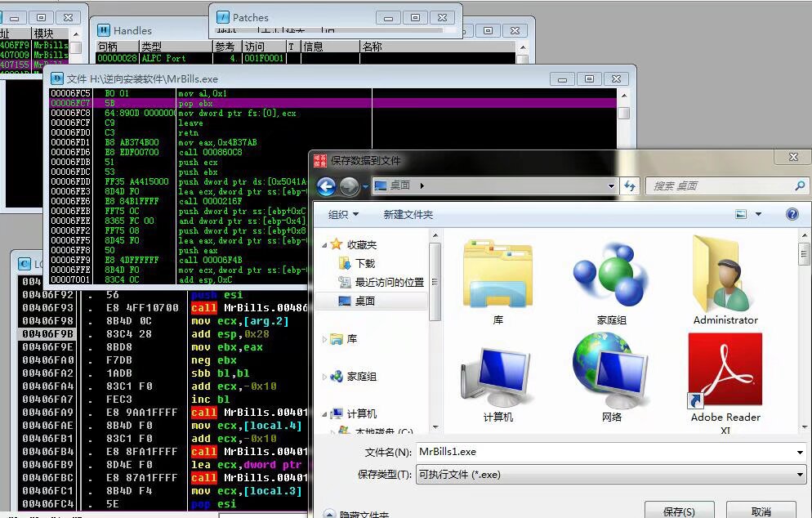812x518 pixels.
Task: Expand the address bar path dropdown
Action: pyautogui.click(x=611, y=186)
